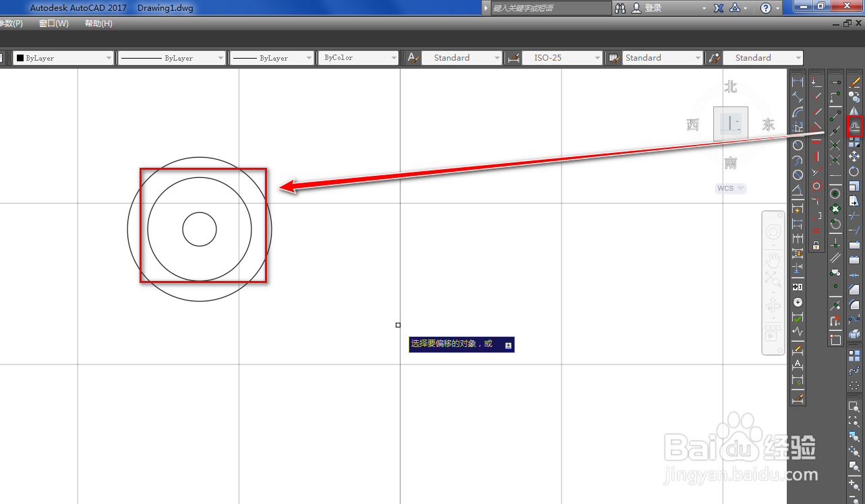The height and width of the screenshot is (504, 865).
Task: Select the Aligned dimension tool
Action: pyautogui.click(x=798, y=96)
